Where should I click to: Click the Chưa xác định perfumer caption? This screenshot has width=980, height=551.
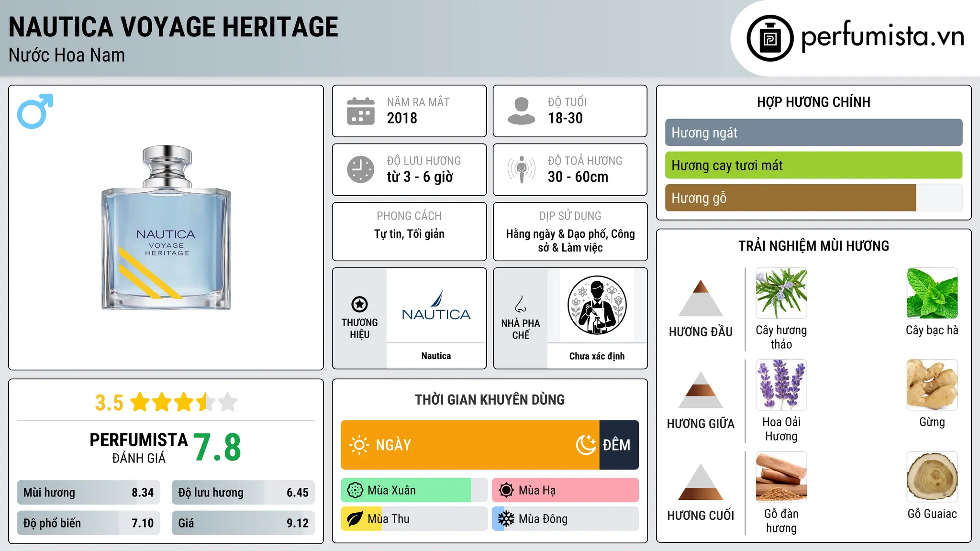pyautogui.click(x=597, y=356)
